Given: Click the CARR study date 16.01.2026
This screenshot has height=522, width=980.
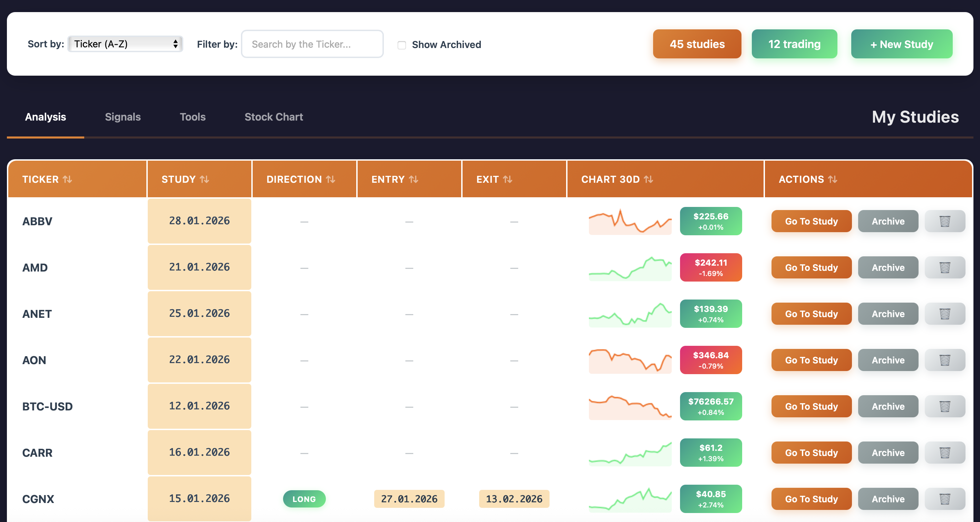Looking at the screenshot, I should coord(199,452).
